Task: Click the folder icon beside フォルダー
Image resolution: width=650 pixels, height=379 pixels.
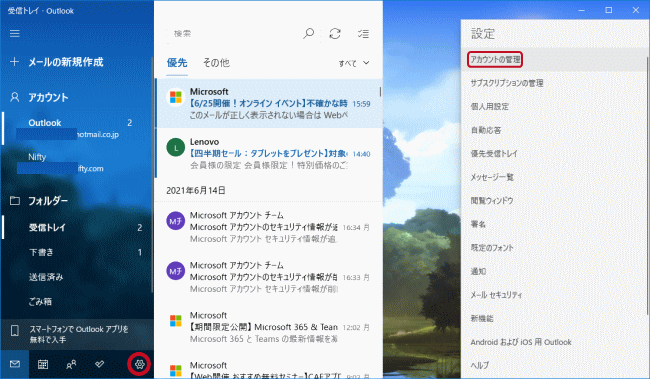Action: 15,201
